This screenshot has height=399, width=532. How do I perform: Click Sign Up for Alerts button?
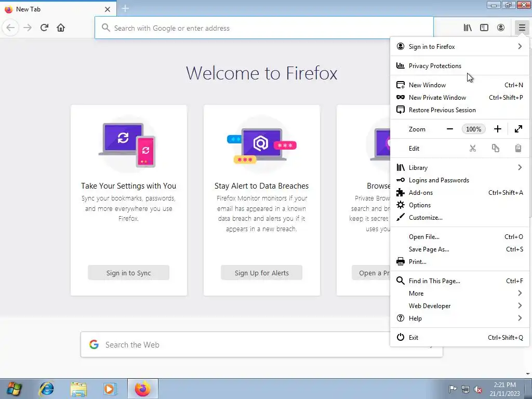tap(262, 273)
